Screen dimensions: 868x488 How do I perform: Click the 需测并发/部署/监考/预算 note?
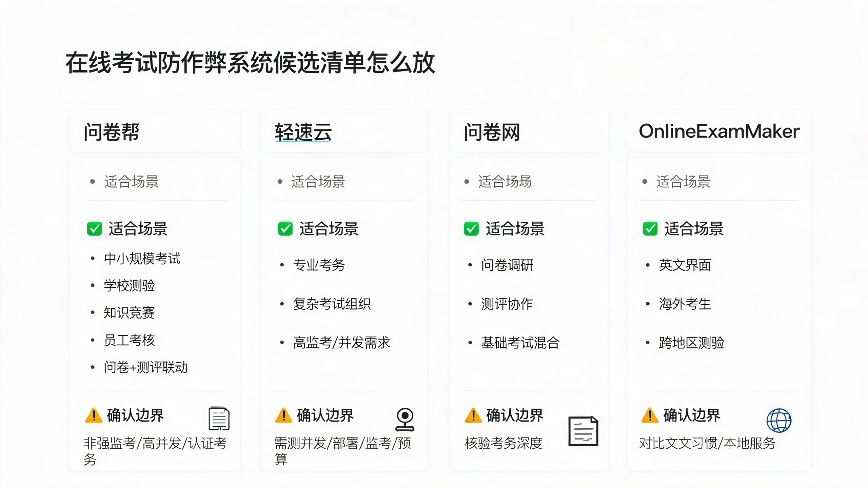(342, 451)
